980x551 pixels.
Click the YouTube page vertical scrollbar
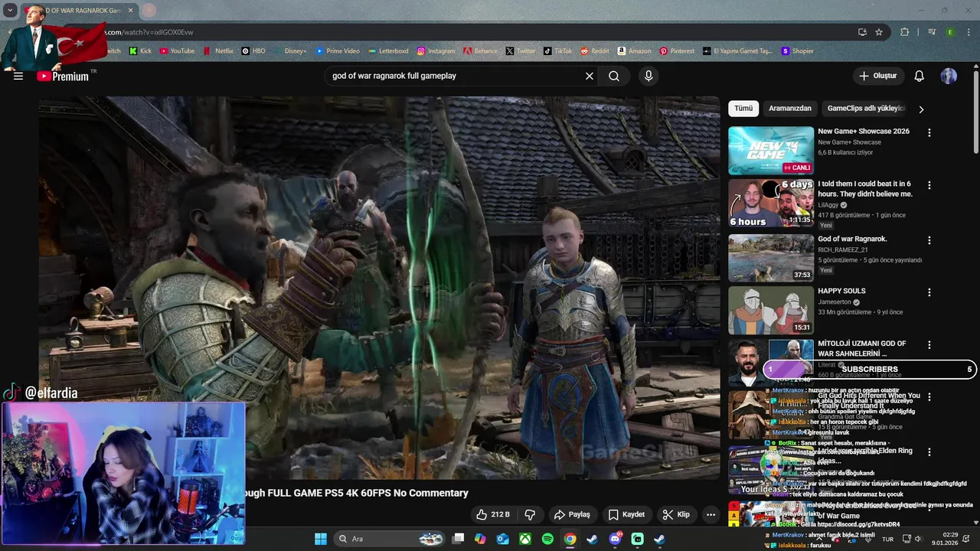pyautogui.click(x=975, y=111)
